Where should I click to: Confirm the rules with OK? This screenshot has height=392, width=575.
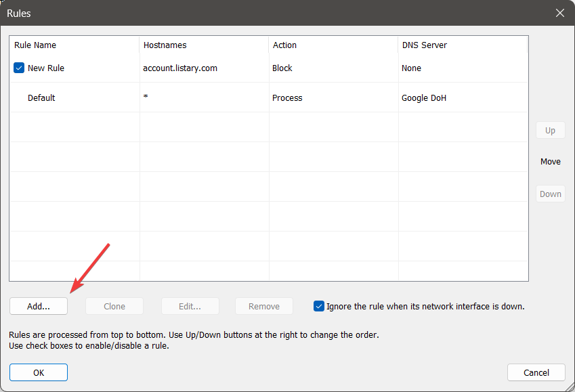[39, 372]
